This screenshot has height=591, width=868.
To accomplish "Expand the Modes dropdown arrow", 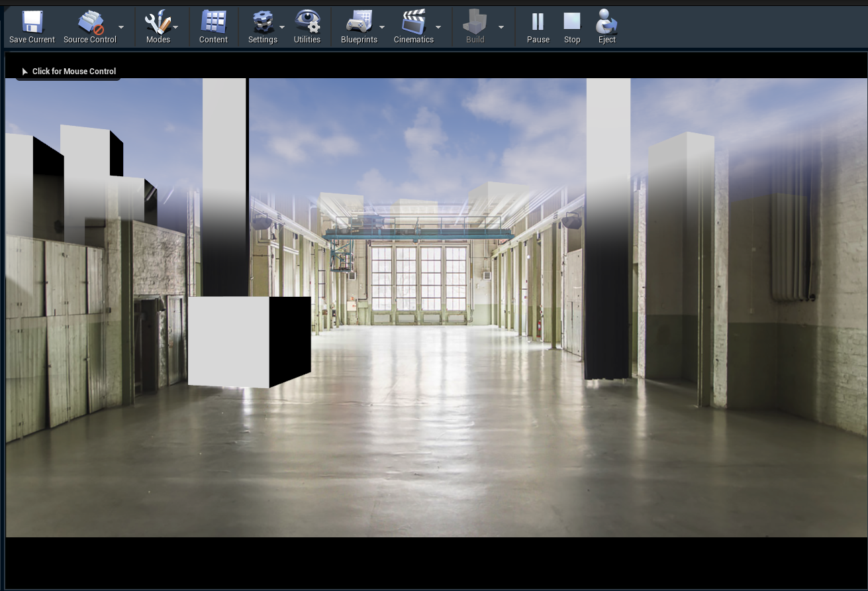I will [175, 27].
